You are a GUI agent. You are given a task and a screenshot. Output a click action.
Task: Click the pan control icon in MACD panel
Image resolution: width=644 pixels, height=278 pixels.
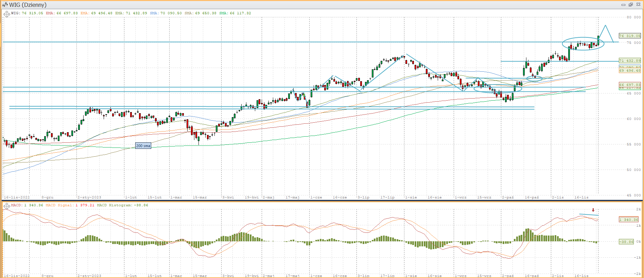click(x=6, y=206)
